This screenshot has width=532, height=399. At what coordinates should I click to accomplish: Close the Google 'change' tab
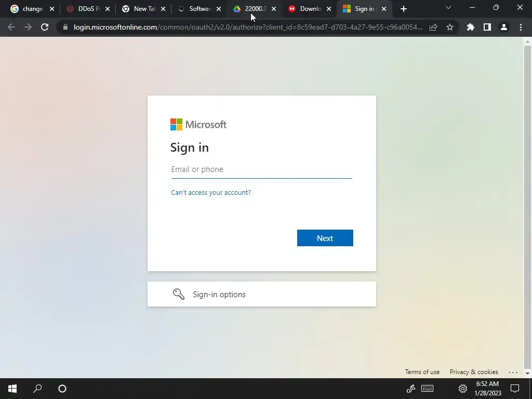coord(52,9)
